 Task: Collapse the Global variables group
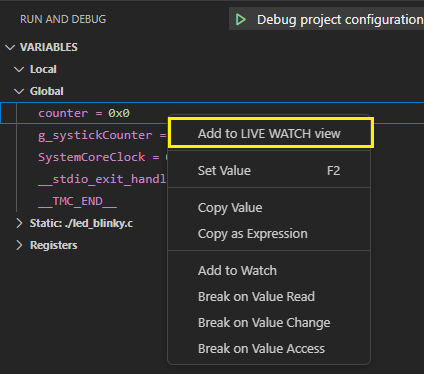19,91
